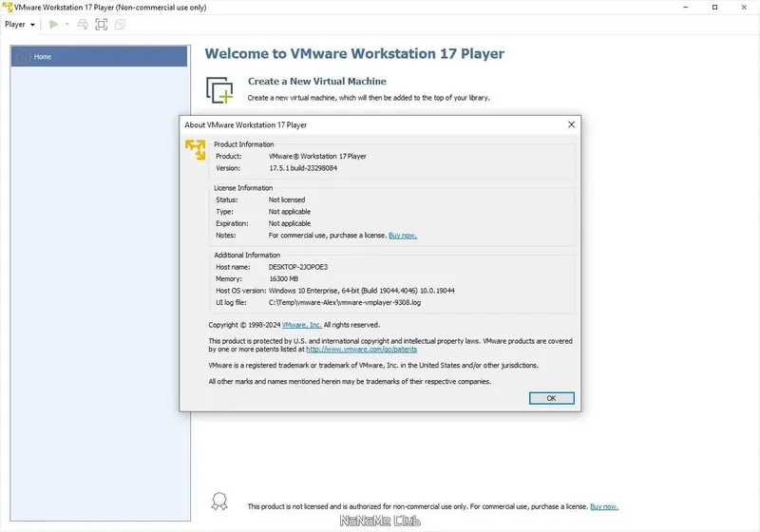
Task: Click the Host OS version Windows 10 Enterprise text
Action: point(362,291)
